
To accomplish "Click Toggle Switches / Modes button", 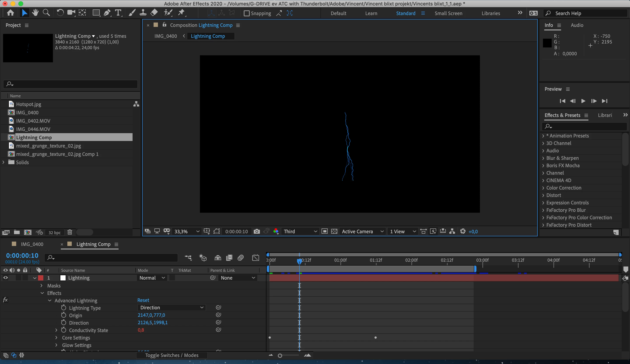I will (172, 355).
